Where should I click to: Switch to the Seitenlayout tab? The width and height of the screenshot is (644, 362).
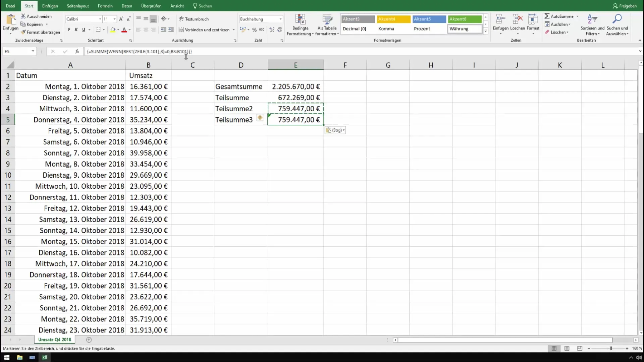[x=78, y=6]
